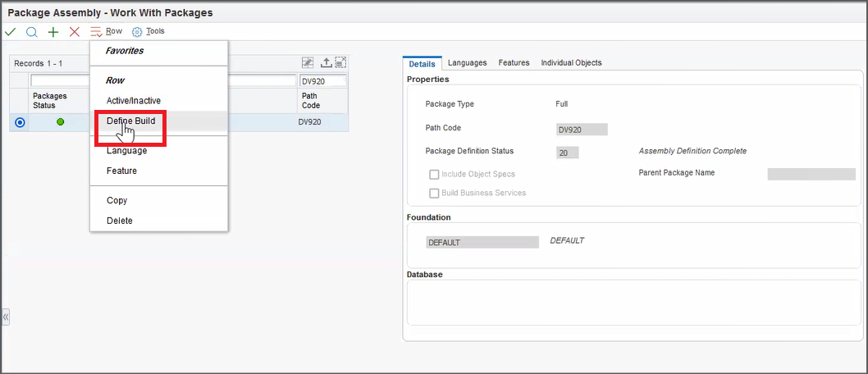The image size is (868, 374).
Task: Click the Path Code filter field DV920
Action: click(x=322, y=80)
